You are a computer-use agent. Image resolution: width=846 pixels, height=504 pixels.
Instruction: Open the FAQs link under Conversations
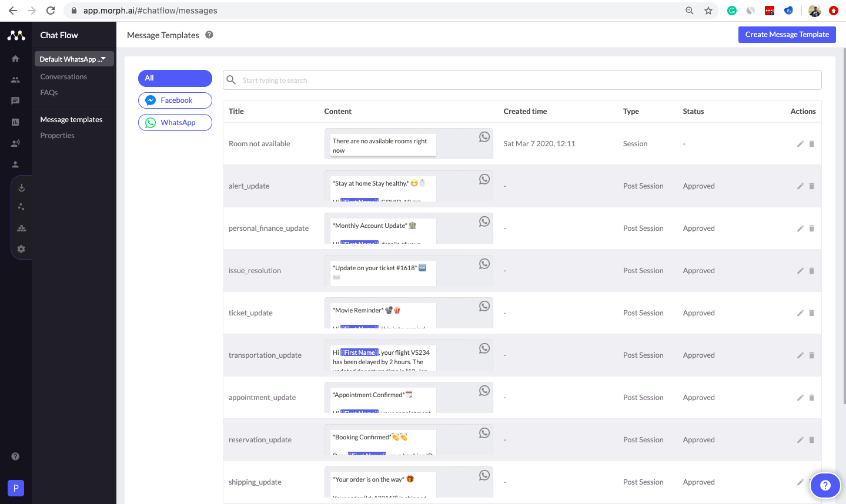[49, 92]
